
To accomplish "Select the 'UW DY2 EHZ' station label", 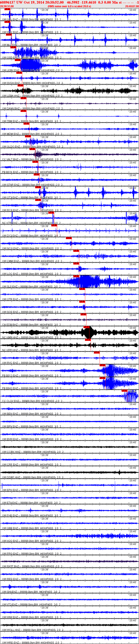I will (x=10, y=236).
